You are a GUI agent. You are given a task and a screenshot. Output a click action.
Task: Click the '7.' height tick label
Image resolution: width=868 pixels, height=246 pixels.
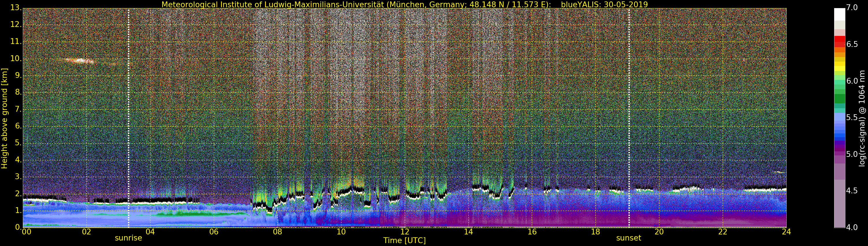pos(18,109)
